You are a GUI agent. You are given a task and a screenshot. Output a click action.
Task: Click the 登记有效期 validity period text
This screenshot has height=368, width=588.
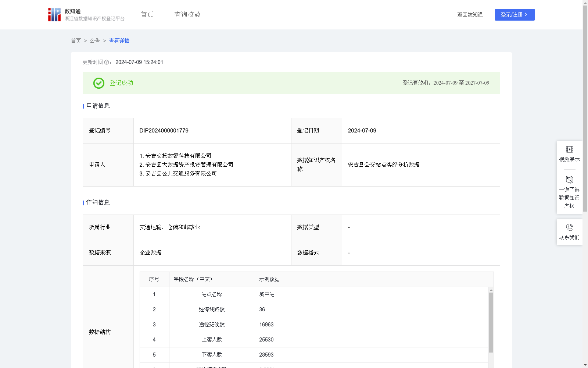click(446, 83)
